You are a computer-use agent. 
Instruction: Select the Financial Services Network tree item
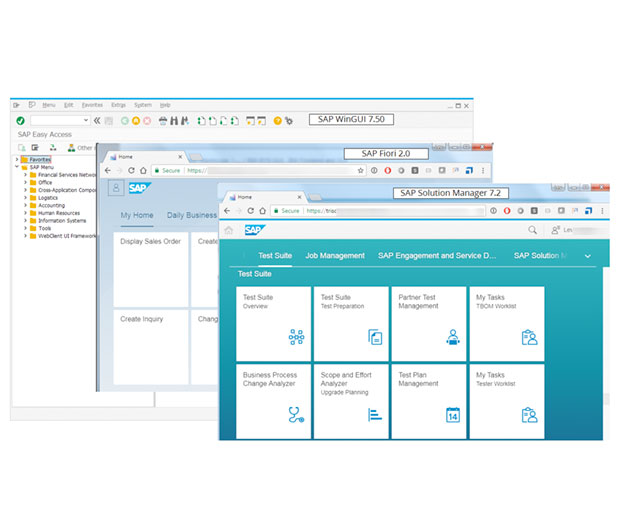(67, 175)
